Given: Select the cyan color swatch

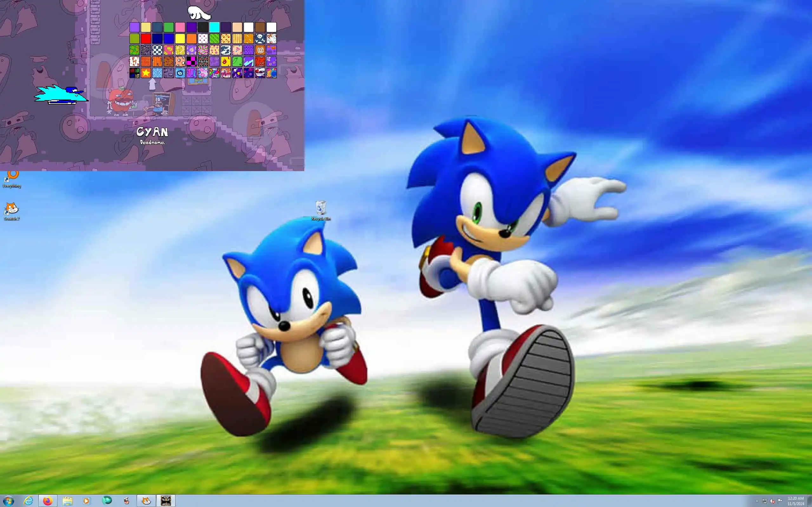Looking at the screenshot, I should (x=214, y=27).
